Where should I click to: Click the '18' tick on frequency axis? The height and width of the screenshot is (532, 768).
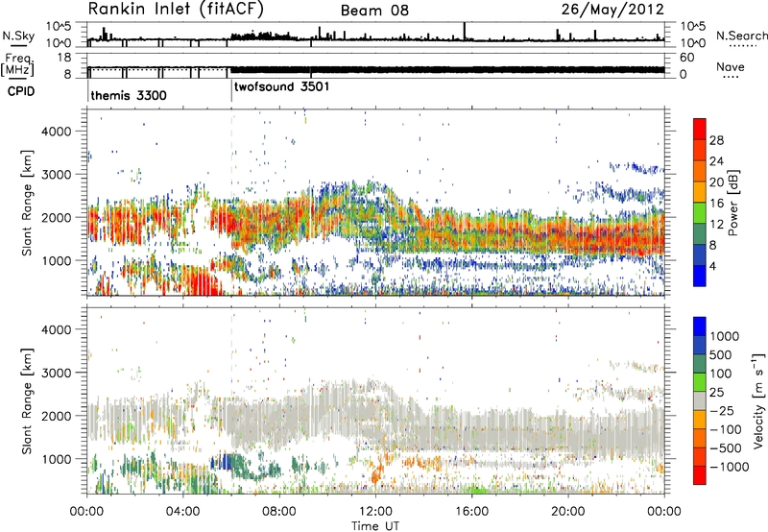pos(64,58)
